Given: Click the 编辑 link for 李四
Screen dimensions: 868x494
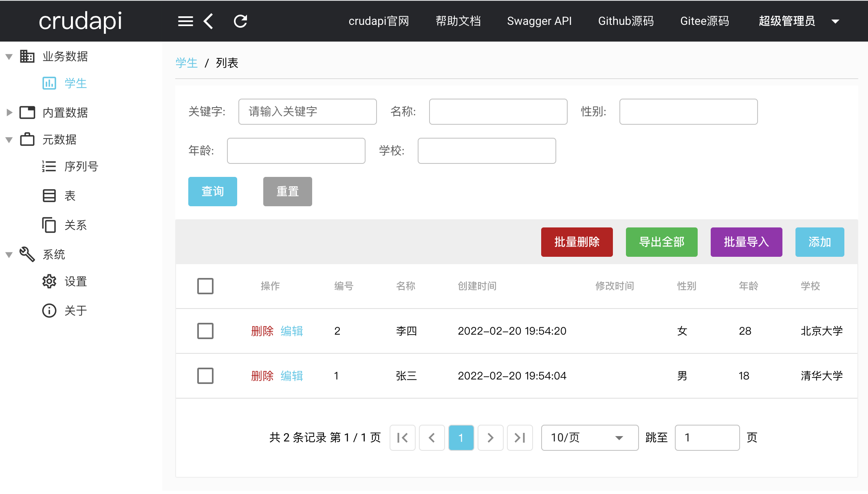Looking at the screenshot, I should pyautogui.click(x=292, y=331).
